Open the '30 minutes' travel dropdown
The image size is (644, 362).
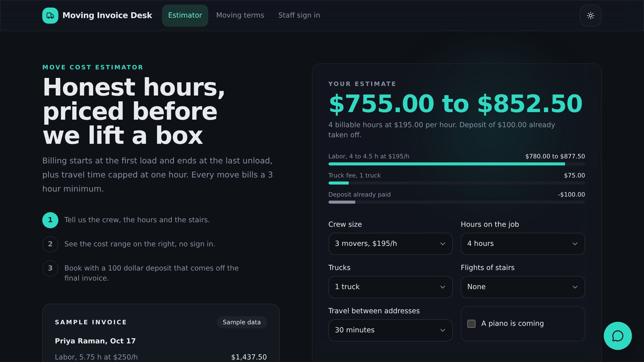click(x=390, y=330)
